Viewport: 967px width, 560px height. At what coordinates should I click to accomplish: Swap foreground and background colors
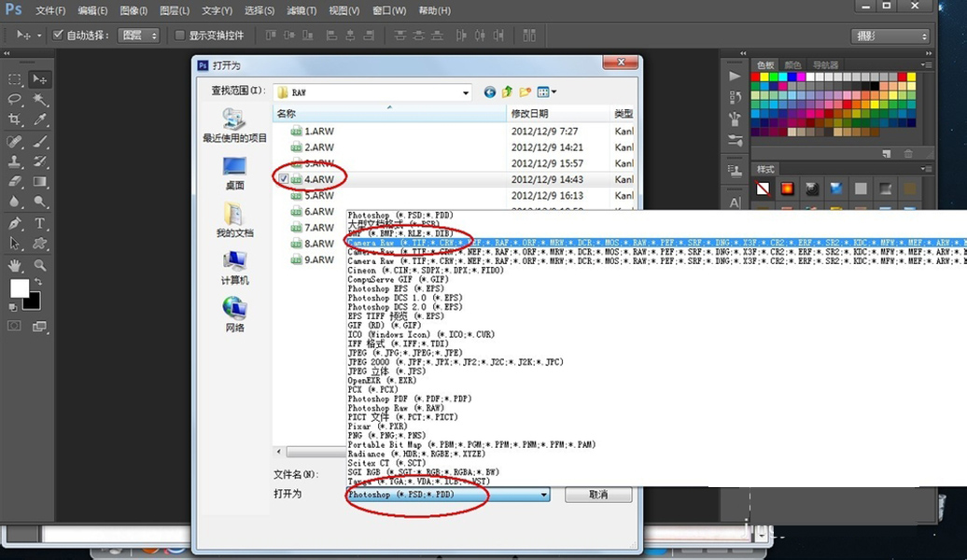click(x=38, y=282)
